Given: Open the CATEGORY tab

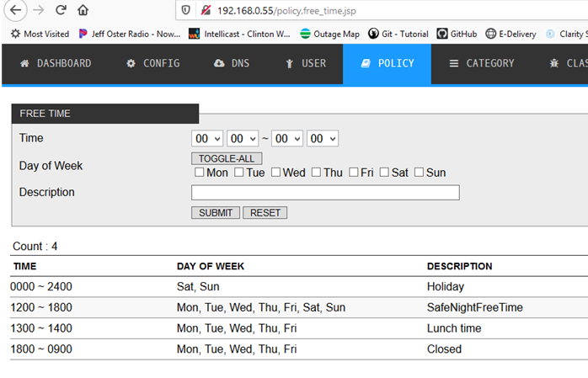Looking at the screenshot, I should click(481, 63).
